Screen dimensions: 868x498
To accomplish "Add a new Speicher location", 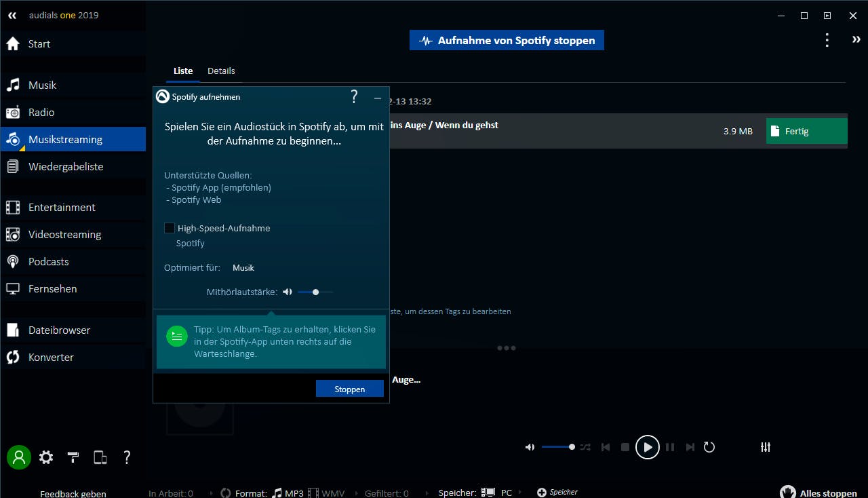I will (557, 493).
